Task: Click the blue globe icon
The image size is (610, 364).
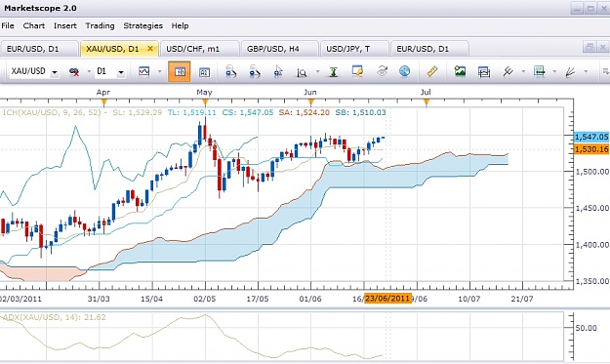Action: pyautogui.click(x=405, y=71)
